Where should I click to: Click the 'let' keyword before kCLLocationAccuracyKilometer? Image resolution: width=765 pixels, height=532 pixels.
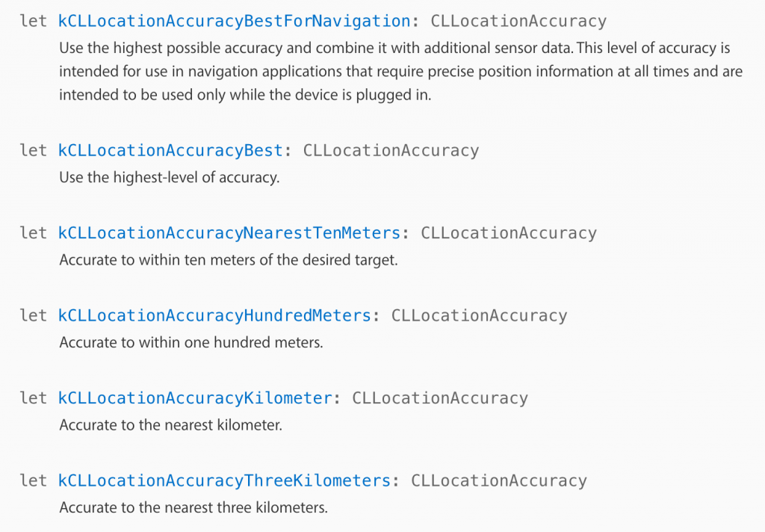33,398
